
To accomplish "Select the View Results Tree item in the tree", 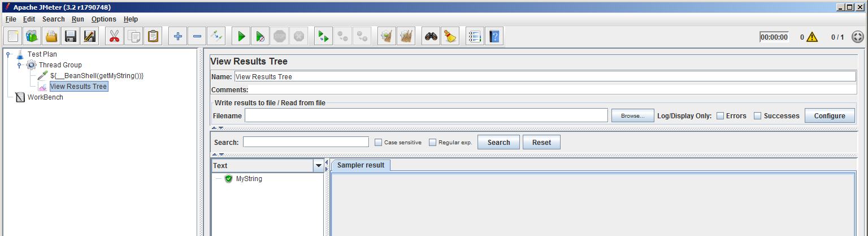I will coord(79,87).
